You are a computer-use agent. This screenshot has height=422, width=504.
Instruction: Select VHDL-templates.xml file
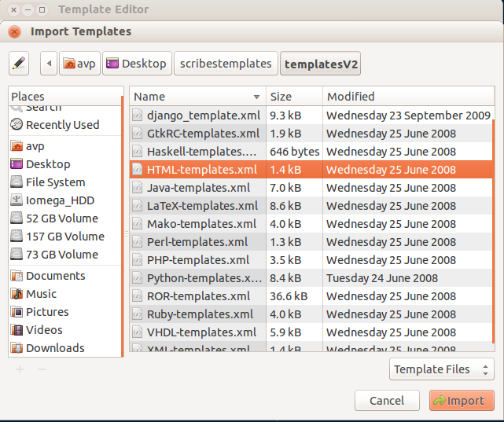[x=311, y=332]
